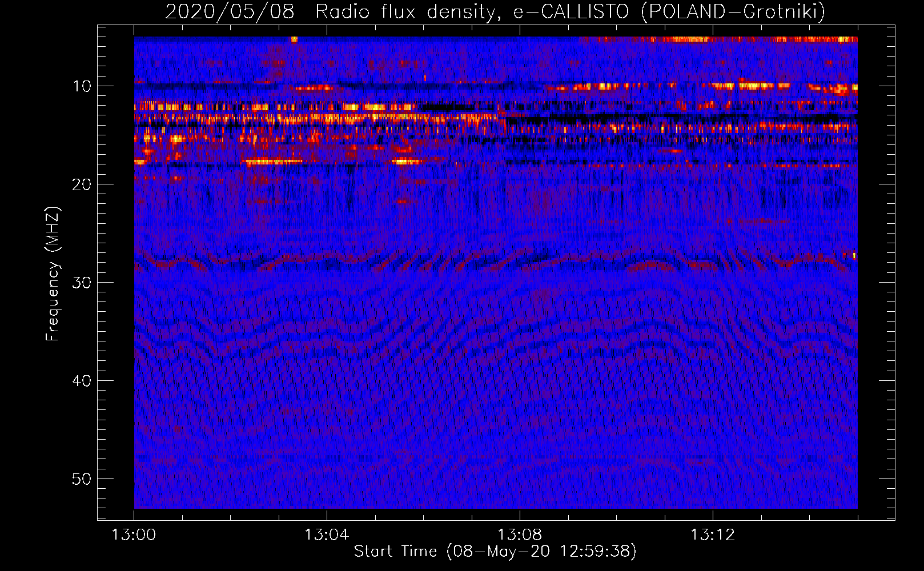Click the '13:08' time tick label

point(520,535)
